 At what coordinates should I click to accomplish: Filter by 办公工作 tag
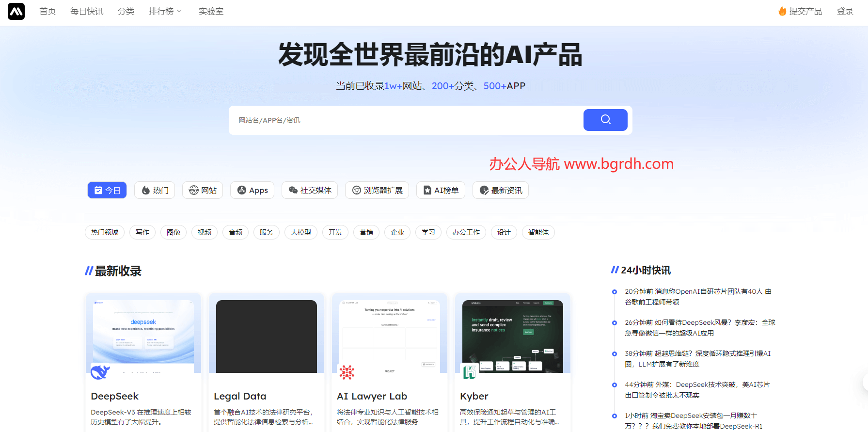tap(466, 232)
